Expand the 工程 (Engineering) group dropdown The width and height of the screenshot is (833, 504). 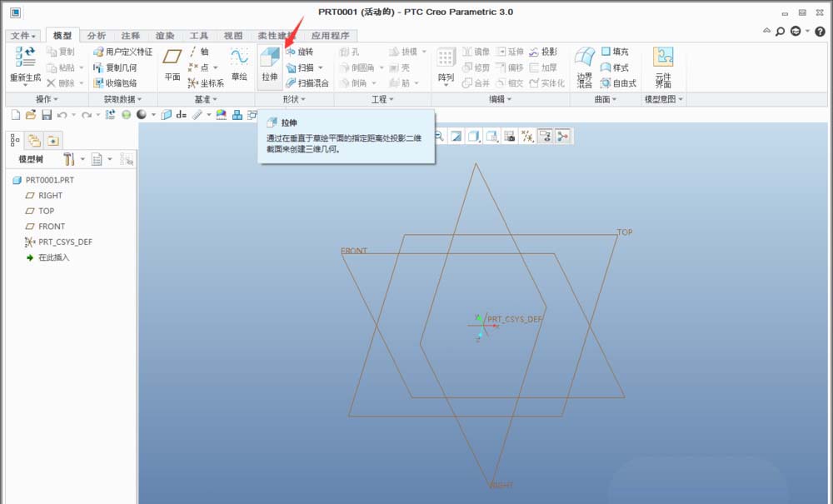tap(382, 99)
